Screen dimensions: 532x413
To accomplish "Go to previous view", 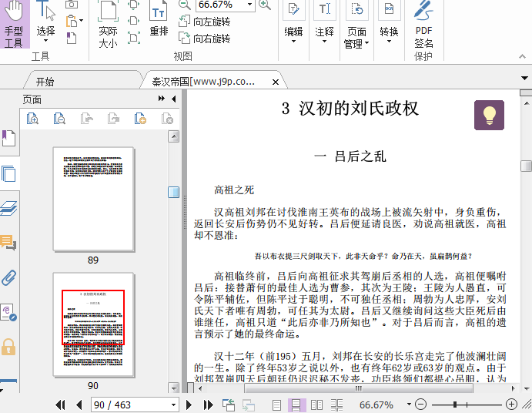I will point(229,405).
